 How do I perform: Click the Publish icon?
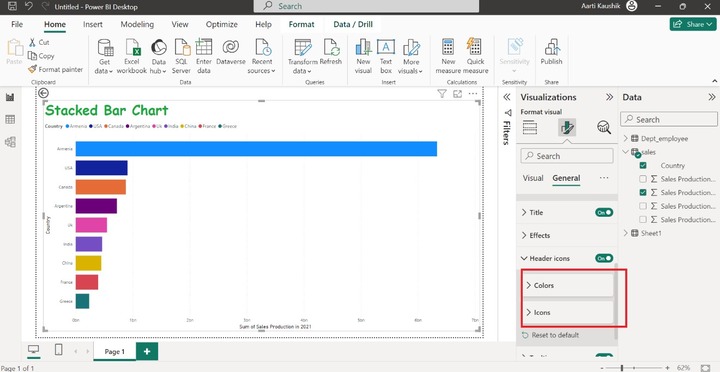pos(551,47)
